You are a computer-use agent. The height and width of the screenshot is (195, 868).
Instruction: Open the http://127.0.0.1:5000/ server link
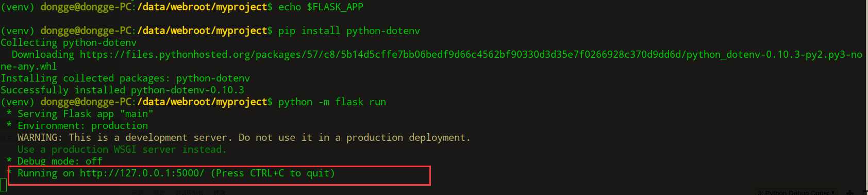142,173
